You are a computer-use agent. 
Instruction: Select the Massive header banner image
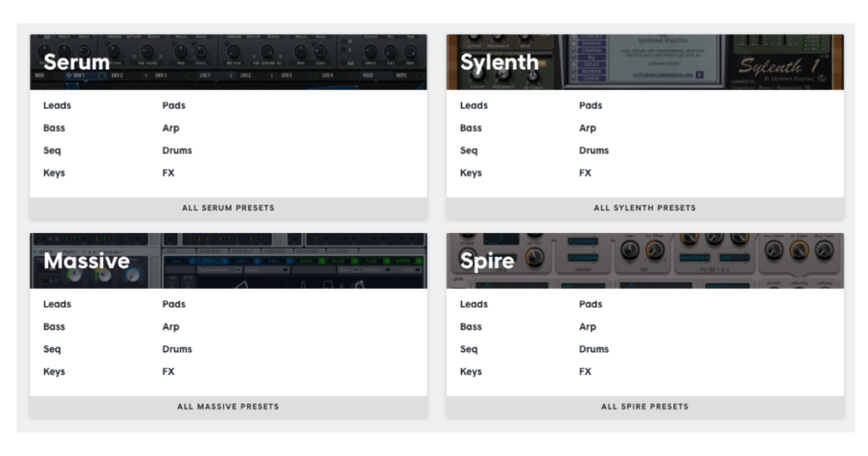coord(229,261)
